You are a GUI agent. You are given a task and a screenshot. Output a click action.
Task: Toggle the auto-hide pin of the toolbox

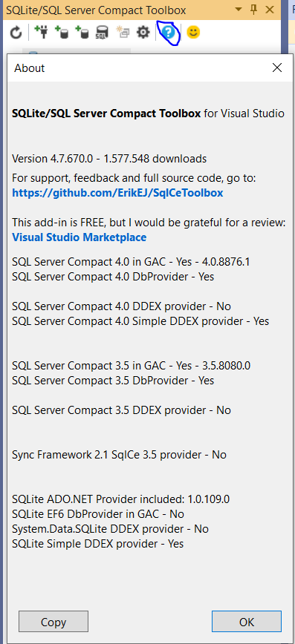tap(254, 10)
